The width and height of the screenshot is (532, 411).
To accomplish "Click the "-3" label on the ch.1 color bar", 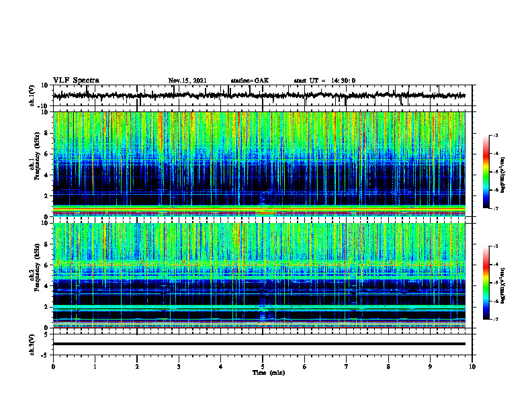I will coord(496,136).
